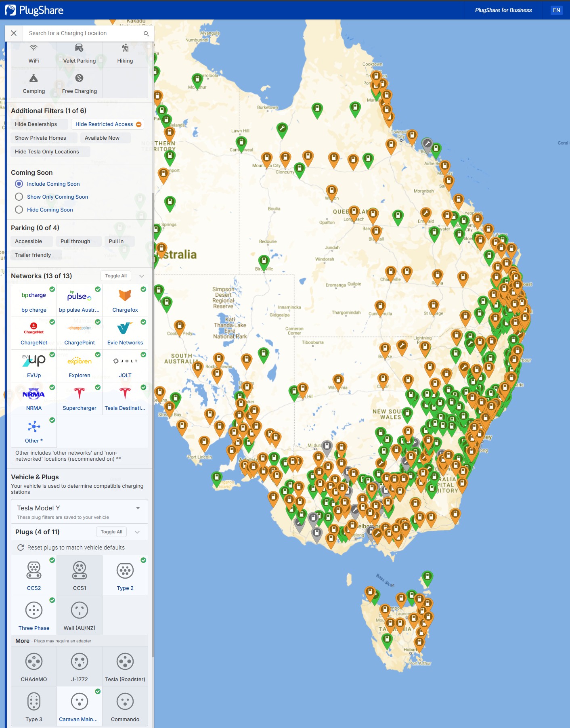
Task: Click Toggle All for Networks
Action: 116,276
